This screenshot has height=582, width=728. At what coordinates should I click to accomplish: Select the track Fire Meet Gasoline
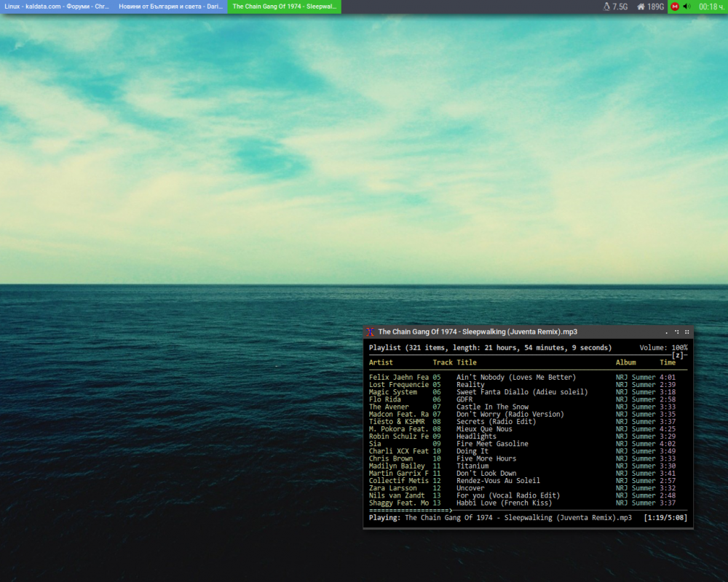[x=492, y=445]
